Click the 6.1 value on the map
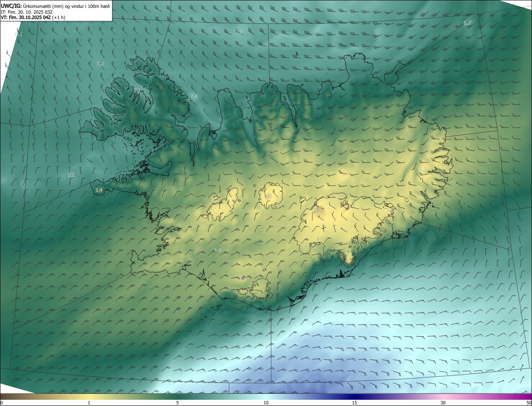Viewport: 532px width, 406px height. point(19,34)
